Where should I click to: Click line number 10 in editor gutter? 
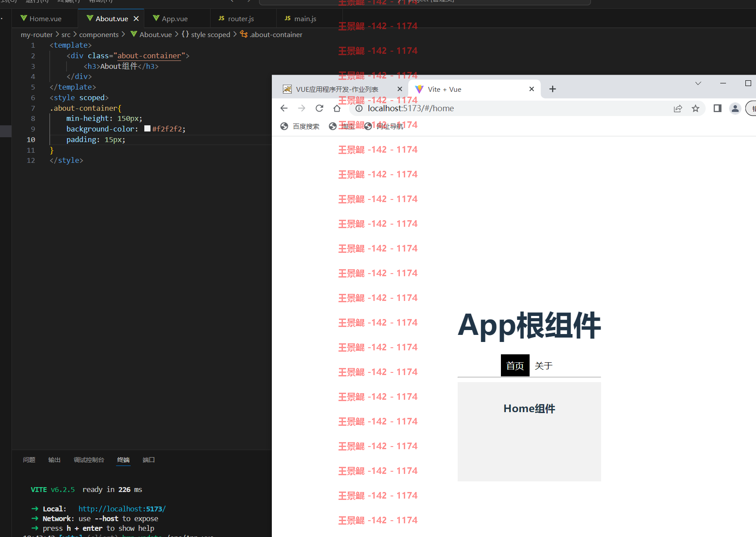pyautogui.click(x=31, y=139)
